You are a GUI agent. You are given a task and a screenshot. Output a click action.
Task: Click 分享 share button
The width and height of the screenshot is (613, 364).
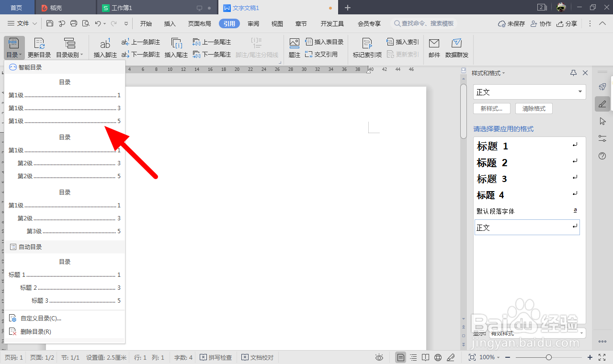point(567,23)
